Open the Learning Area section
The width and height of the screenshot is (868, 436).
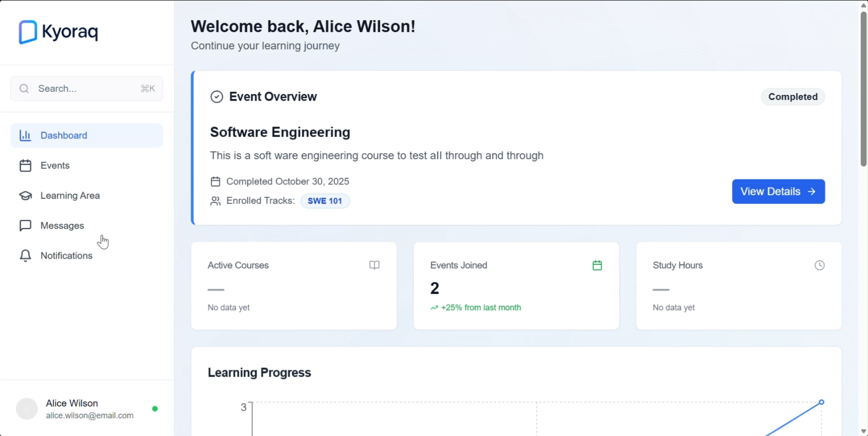coord(70,195)
